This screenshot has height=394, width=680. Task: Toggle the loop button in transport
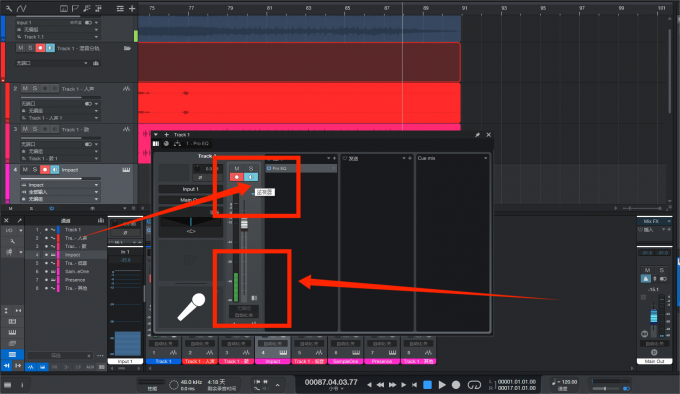474,384
